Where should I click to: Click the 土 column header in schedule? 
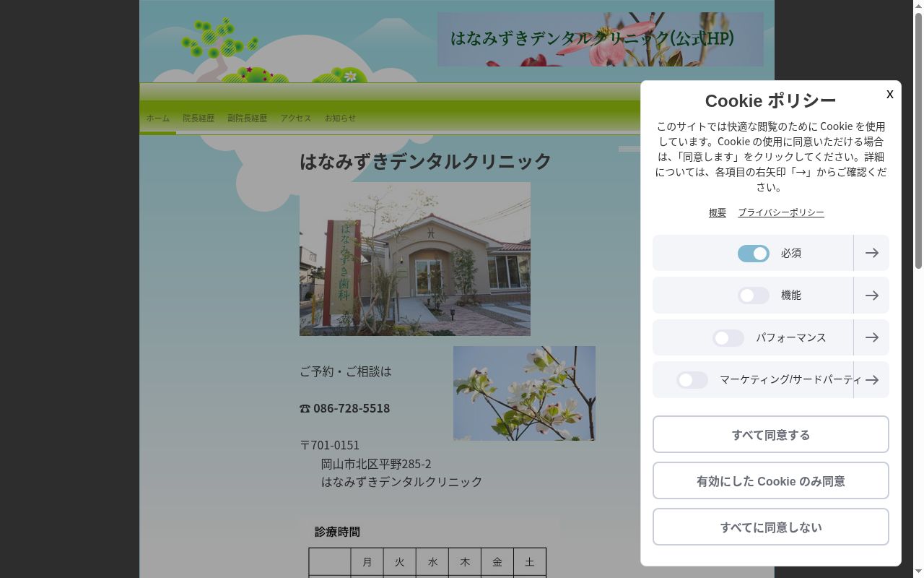click(529, 562)
